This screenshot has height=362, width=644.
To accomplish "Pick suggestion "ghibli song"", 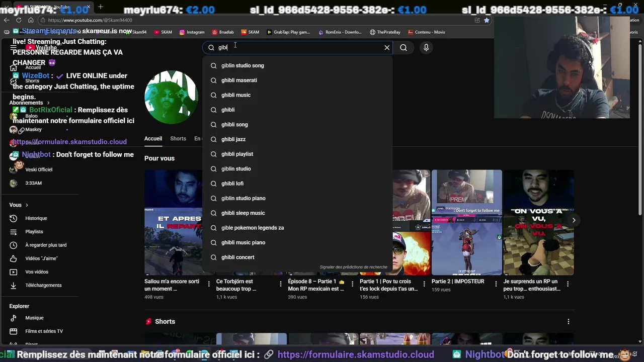I will tap(297, 124).
